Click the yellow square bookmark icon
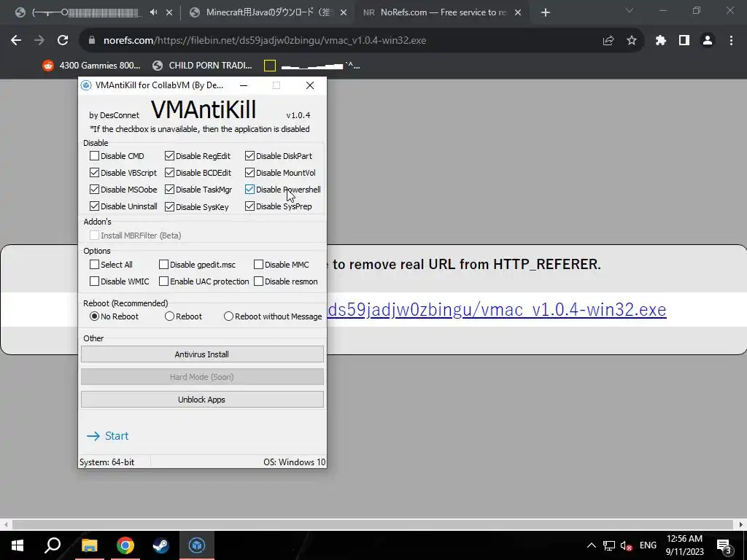Image resolution: width=747 pixels, height=560 pixels. (x=270, y=66)
